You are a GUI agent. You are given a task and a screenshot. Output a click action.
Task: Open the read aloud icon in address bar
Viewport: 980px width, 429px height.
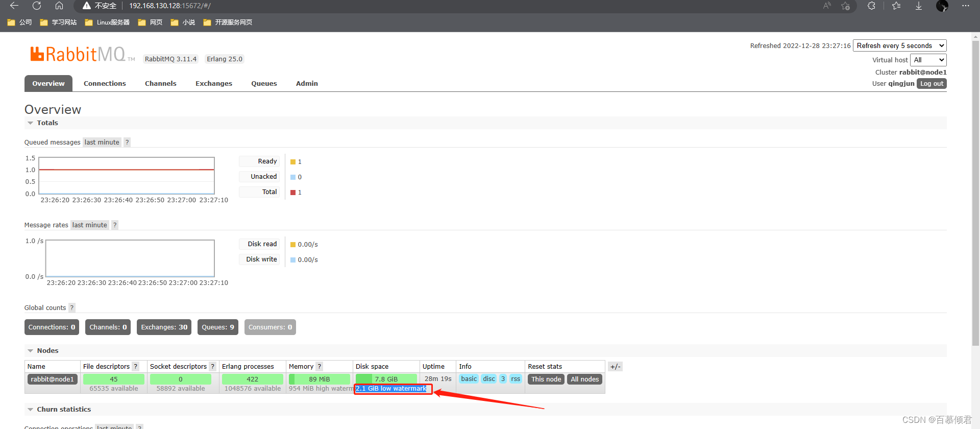827,6
